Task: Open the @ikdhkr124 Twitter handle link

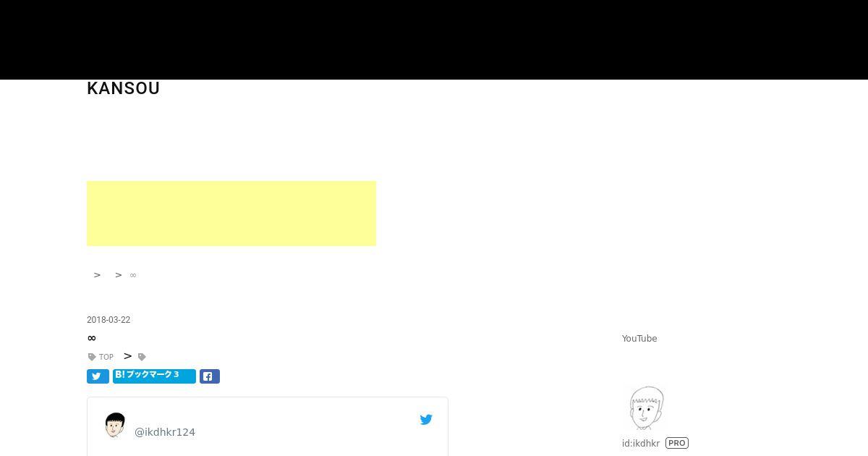Action: coord(165,432)
